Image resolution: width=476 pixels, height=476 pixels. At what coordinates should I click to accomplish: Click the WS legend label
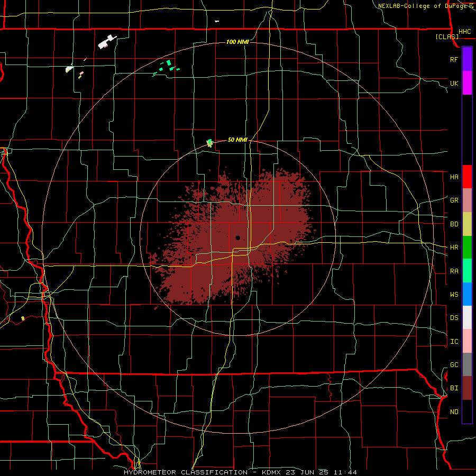tap(454, 295)
